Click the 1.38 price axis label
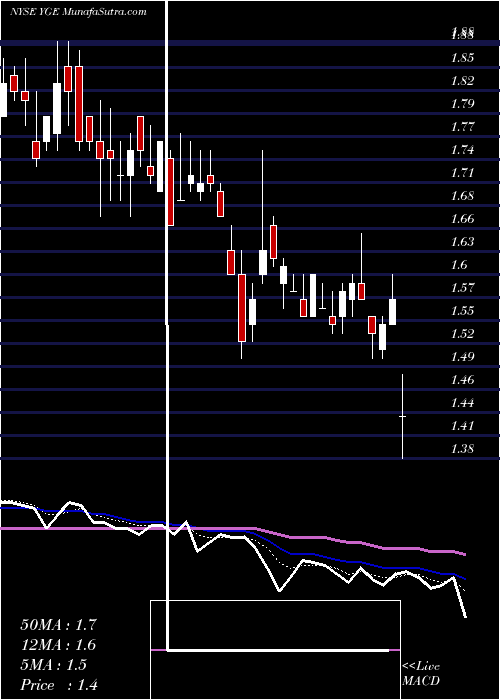Image resolution: width=500 pixels, height=700 pixels. (x=462, y=449)
